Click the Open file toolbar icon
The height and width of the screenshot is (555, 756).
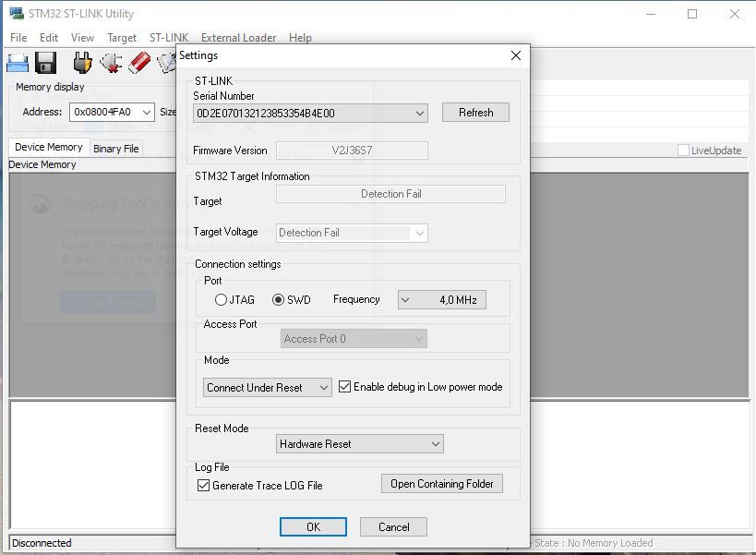pyautogui.click(x=18, y=63)
